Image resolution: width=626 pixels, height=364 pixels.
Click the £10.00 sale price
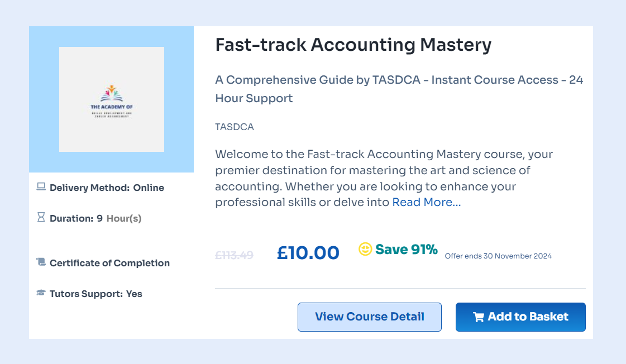[308, 253]
